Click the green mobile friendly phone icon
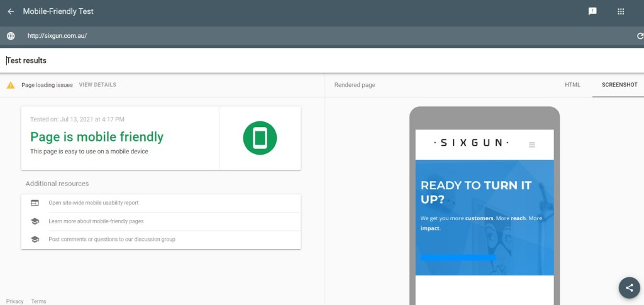Viewport: 644px width, 305px height. pos(260,138)
